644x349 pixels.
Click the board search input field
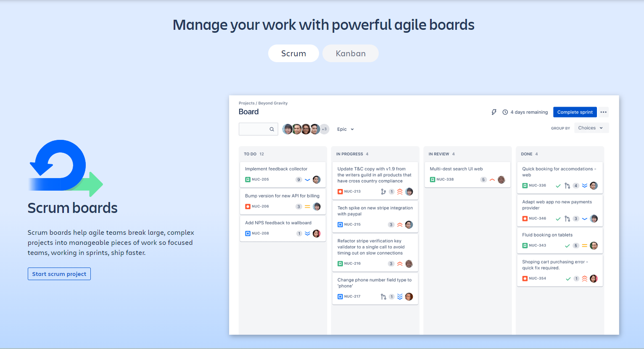pos(254,129)
